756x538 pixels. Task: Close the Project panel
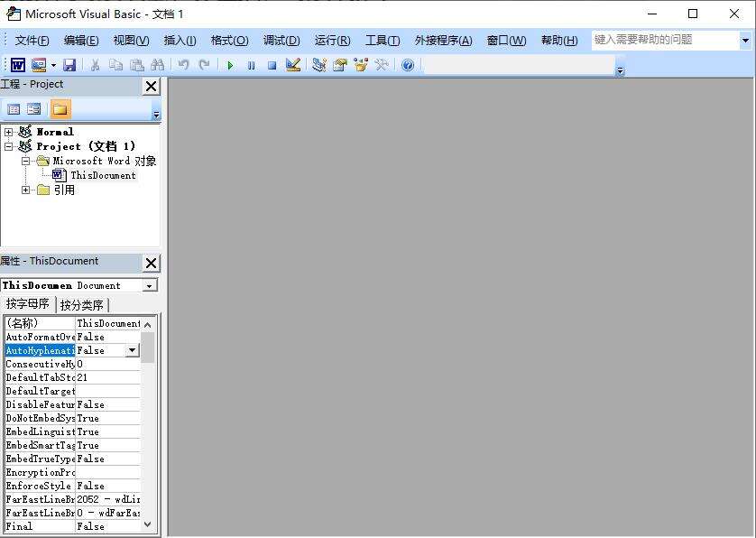(151, 87)
